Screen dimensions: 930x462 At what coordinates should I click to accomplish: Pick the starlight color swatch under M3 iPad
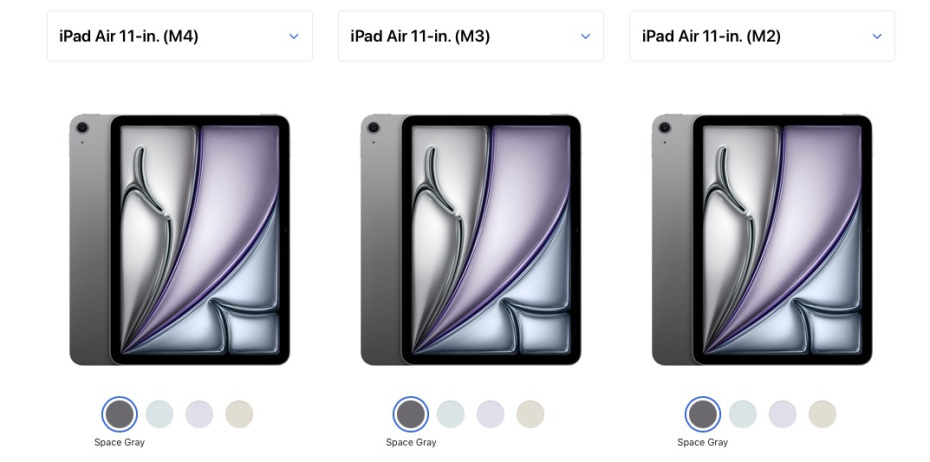(x=530, y=414)
